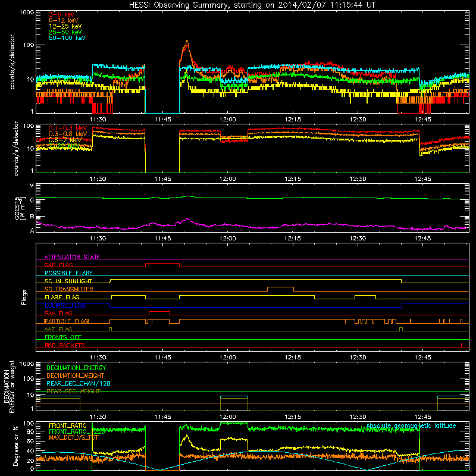The height and width of the screenshot is (476, 476).
Task: Click the raised SAA_FLAG step segment
Action: (x=159, y=311)
